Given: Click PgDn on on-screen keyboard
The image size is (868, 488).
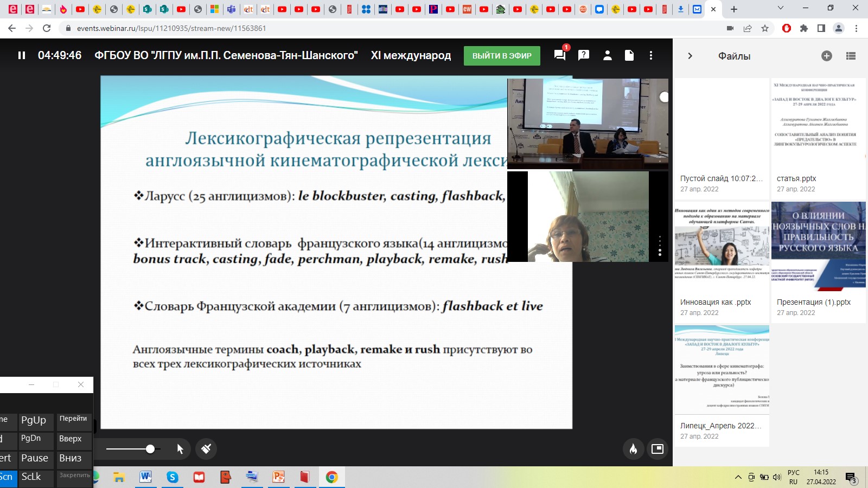Looking at the screenshot, I should (x=36, y=440).
